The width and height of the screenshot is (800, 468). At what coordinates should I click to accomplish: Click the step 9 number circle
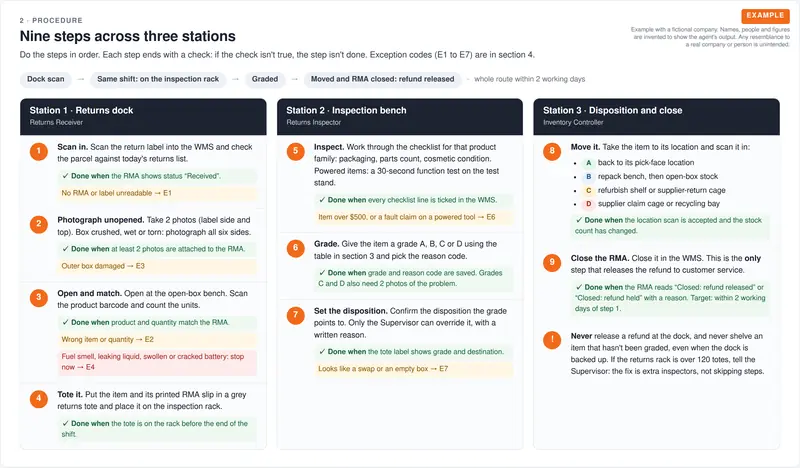(552, 263)
